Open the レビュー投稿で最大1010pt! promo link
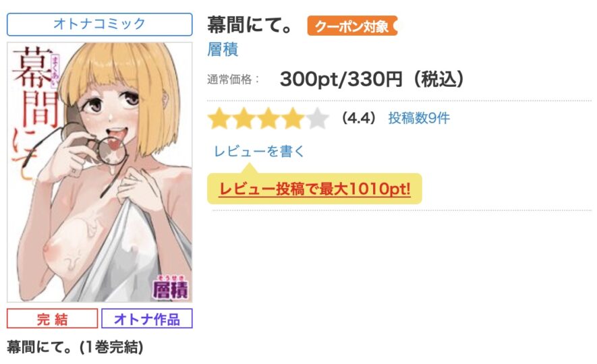 tap(314, 189)
